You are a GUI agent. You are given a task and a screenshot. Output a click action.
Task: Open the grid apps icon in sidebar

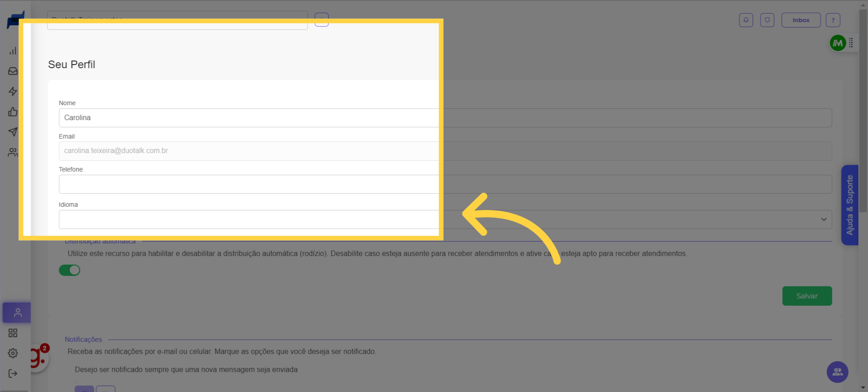click(13, 333)
